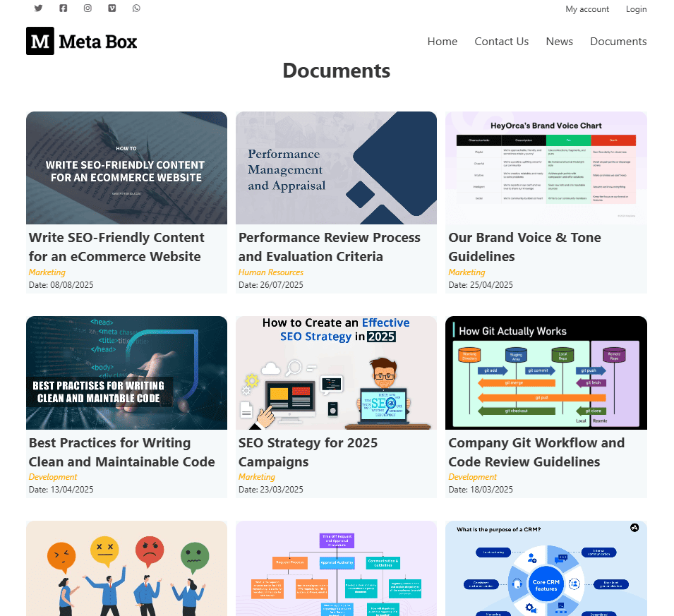Click Human Resources category label
Screen dimensions: 674x616
tap(271, 272)
